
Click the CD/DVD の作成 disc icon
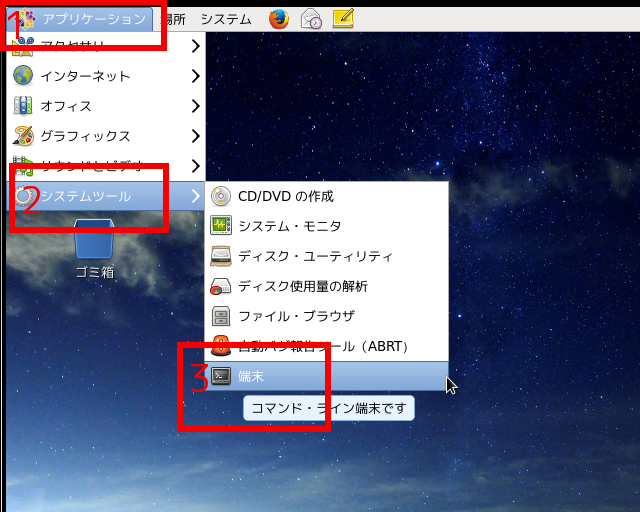pyautogui.click(x=221, y=196)
